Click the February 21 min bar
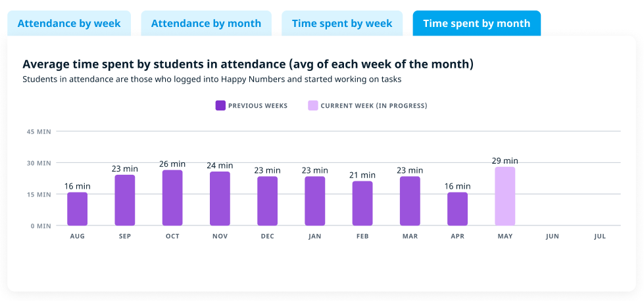 (x=362, y=203)
